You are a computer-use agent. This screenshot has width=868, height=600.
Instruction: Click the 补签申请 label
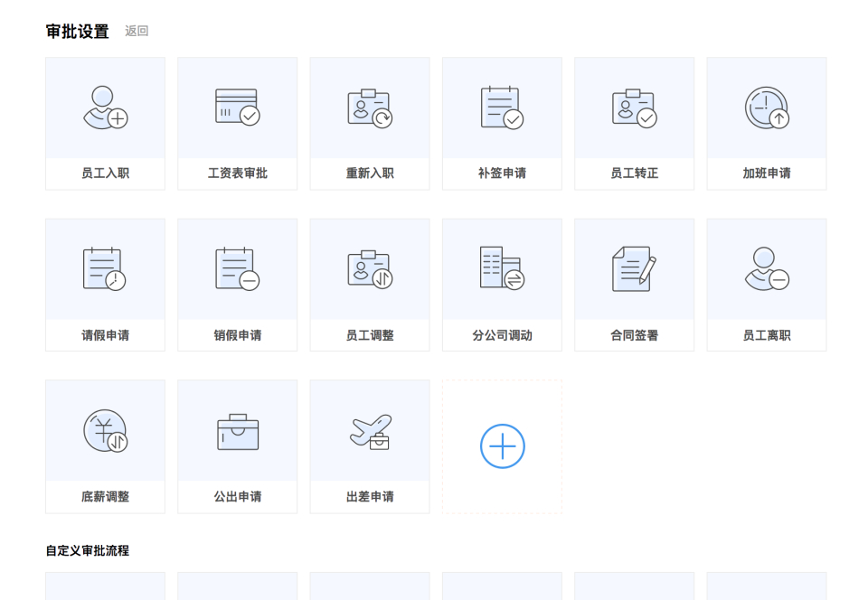[502, 173]
